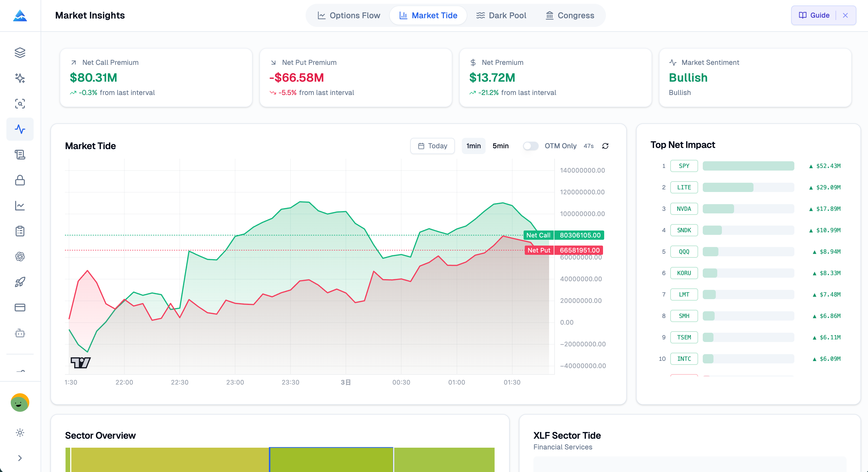Click the refresh icon on the Market Tide chart
868x472 pixels.
click(605, 146)
